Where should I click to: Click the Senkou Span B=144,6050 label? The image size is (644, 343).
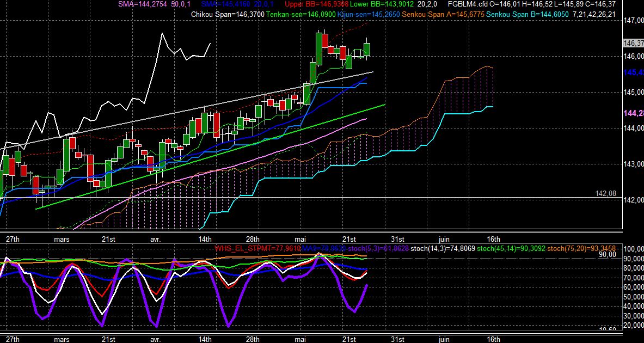528,14
